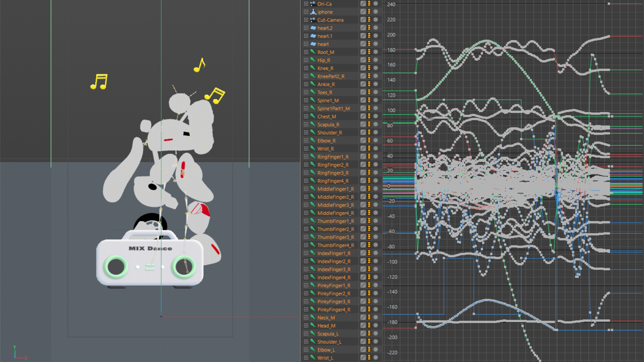Select the ThumbFinger3_R track name
The height and width of the screenshot is (362, 644).
[x=335, y=237]
